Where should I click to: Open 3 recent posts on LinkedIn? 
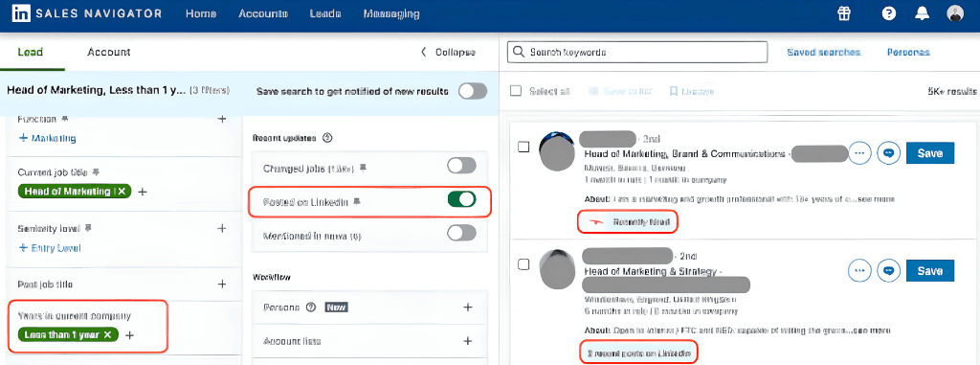[x=637, y=354]
